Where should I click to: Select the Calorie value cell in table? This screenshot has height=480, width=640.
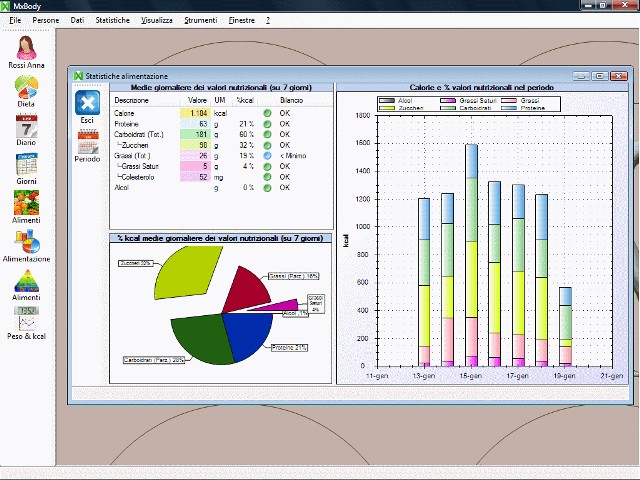[x=193, y=113]
